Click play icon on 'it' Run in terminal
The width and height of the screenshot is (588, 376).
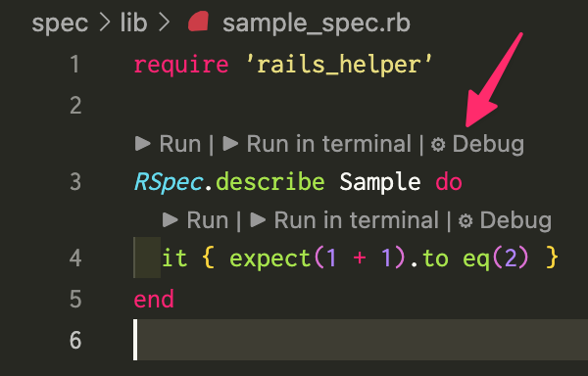(258, 220)
